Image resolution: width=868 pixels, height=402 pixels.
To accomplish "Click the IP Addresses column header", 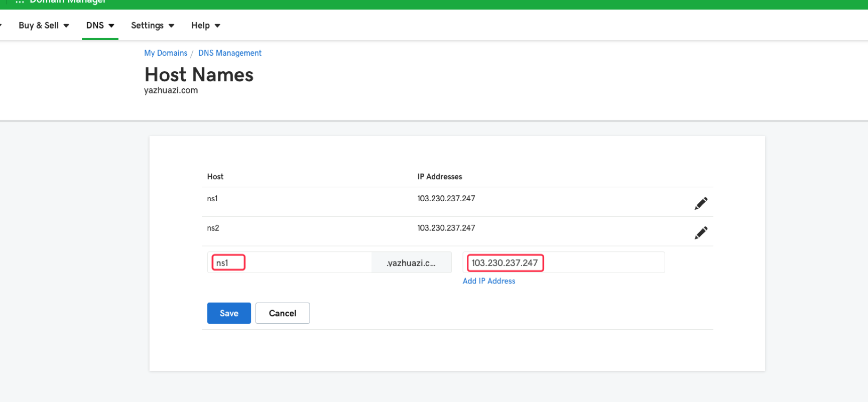I will (439, 177).
